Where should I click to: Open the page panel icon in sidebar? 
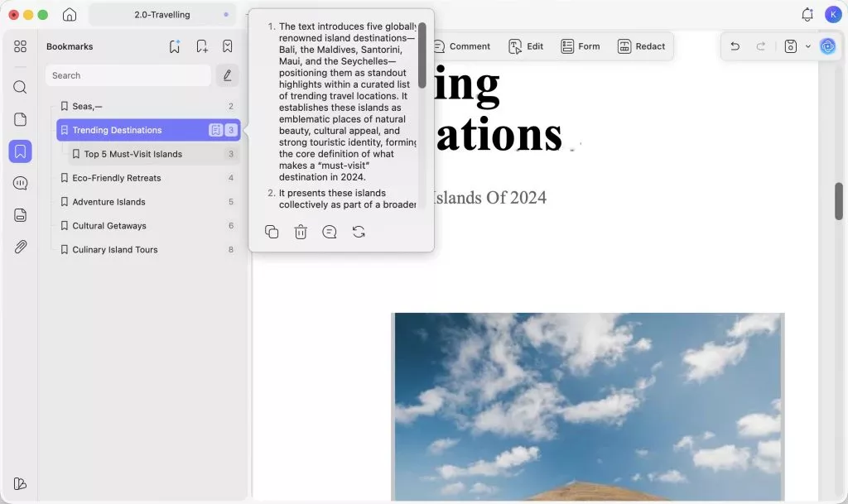click(20, 119)
